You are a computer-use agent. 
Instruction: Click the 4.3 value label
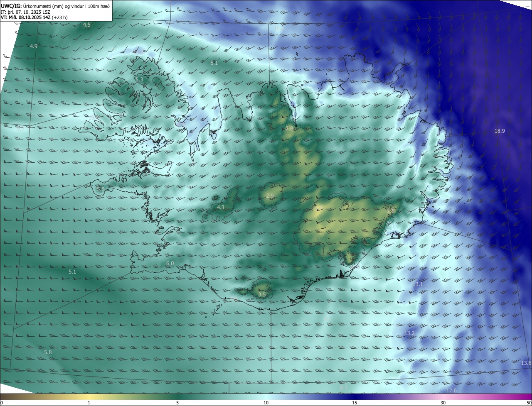pos(221,208)
